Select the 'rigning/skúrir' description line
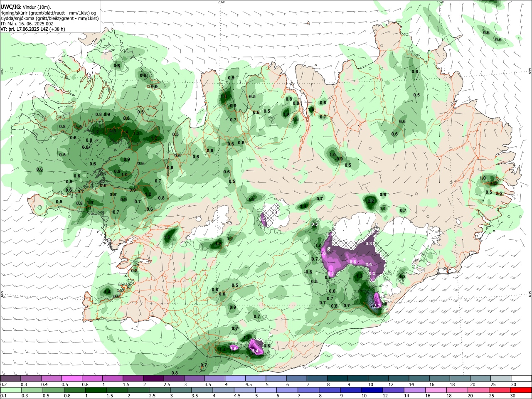This screenshot has width=532, height=399. pos(48,12)
